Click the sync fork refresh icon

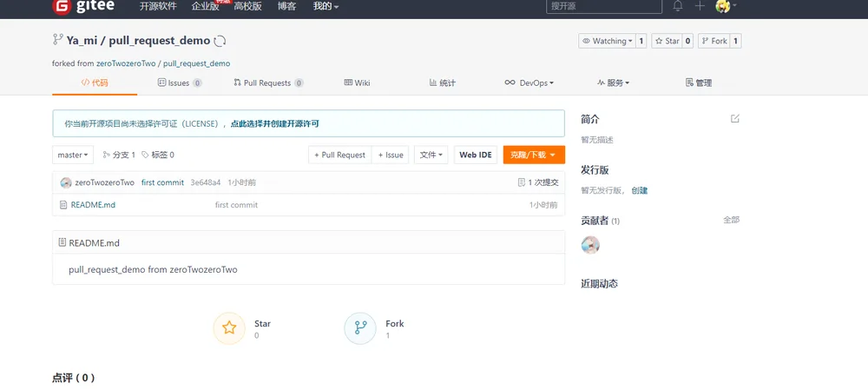(220, 41)
